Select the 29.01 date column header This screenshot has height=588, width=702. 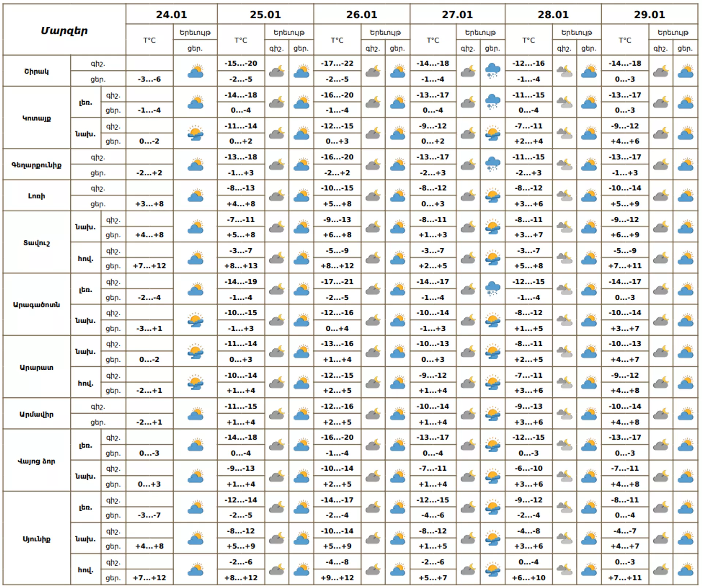(649, 15)
